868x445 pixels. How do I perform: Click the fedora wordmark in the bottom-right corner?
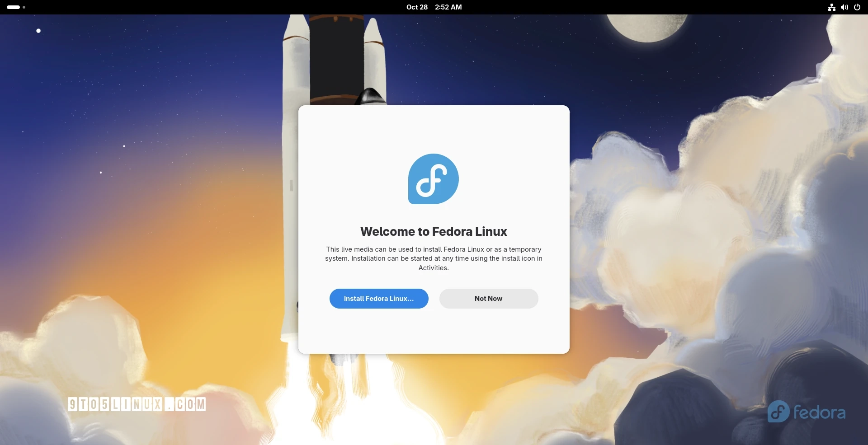click(x=806, y=412)
